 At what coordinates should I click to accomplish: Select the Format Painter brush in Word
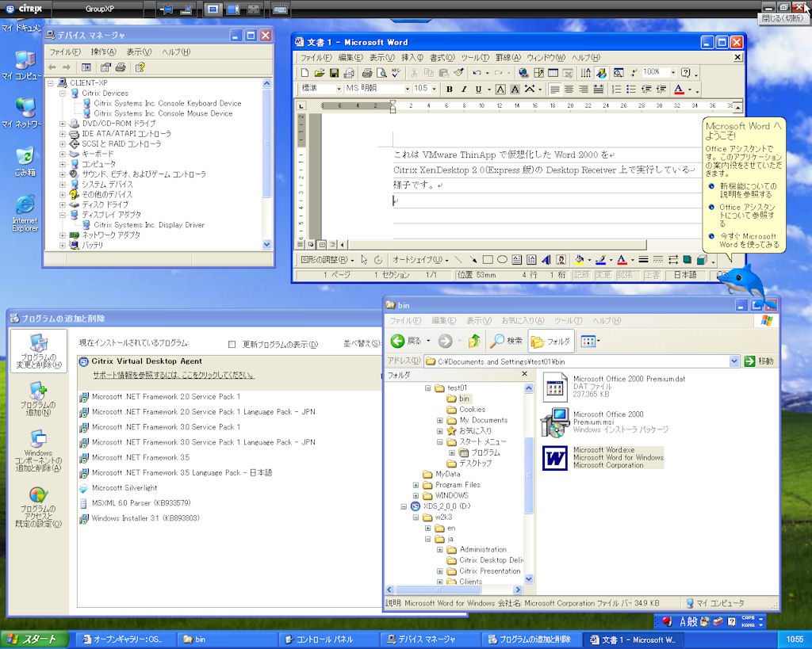(x=459, y=73)
